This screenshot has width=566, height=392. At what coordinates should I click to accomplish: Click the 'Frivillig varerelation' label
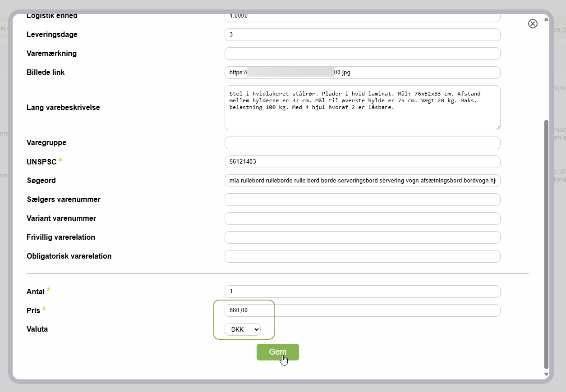61,237
